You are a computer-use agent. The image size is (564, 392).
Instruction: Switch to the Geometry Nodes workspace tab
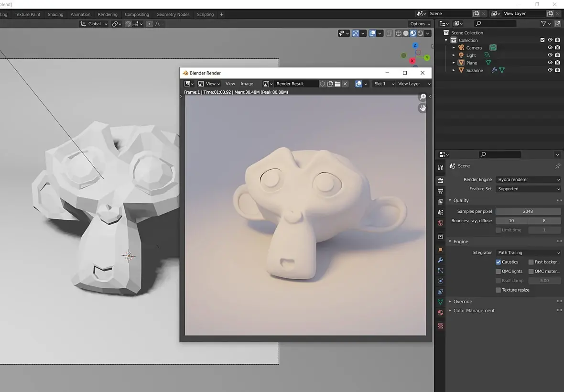pyautogui.click(x=173, y=14)
